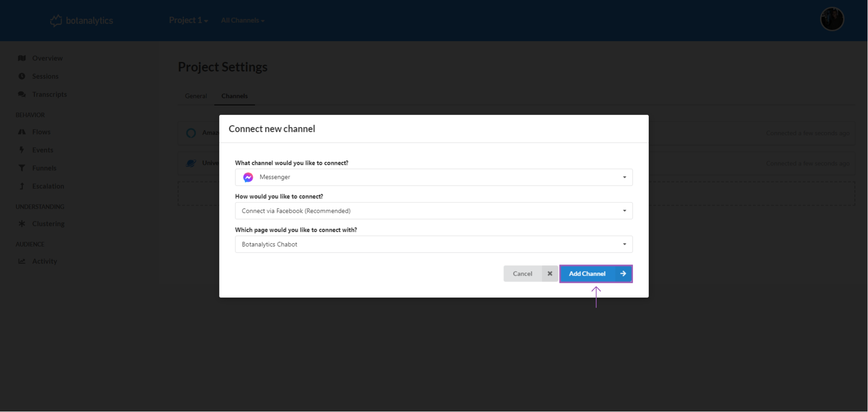Click the Cancel button
868x412 pixels.
pyautogui.click(x=531, y=273)
